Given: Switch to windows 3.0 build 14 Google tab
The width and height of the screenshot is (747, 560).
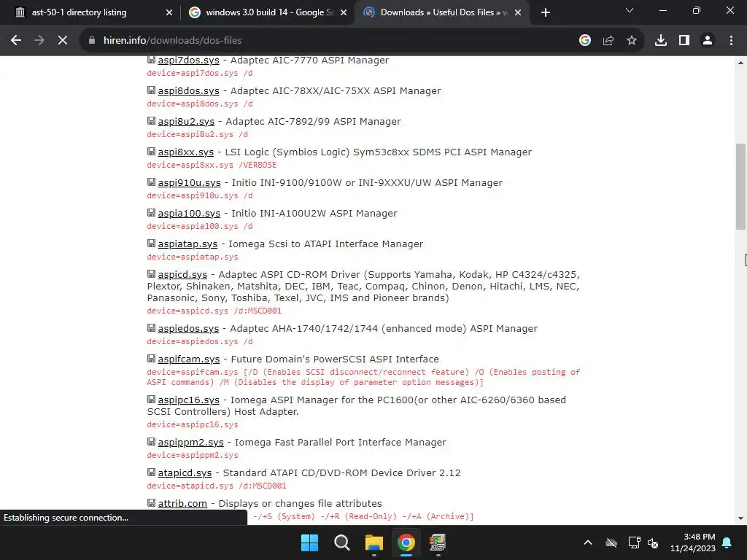Looking at the screenshot, I should click(x=270, y=12).
